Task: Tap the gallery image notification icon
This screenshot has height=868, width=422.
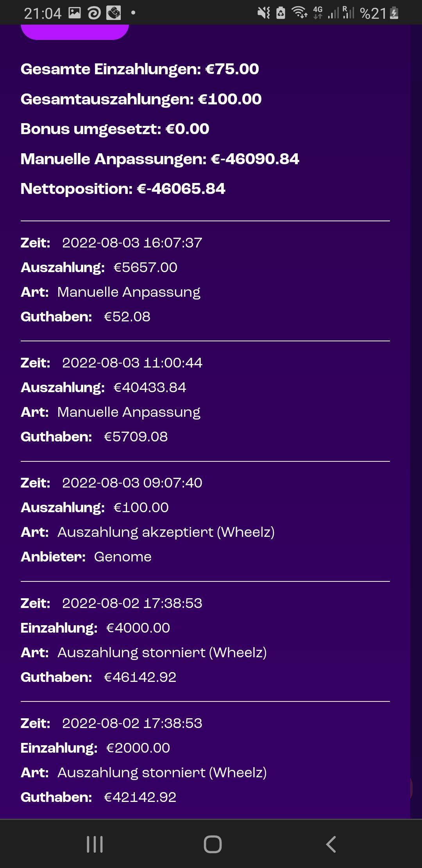Action: tap(75, 13)
